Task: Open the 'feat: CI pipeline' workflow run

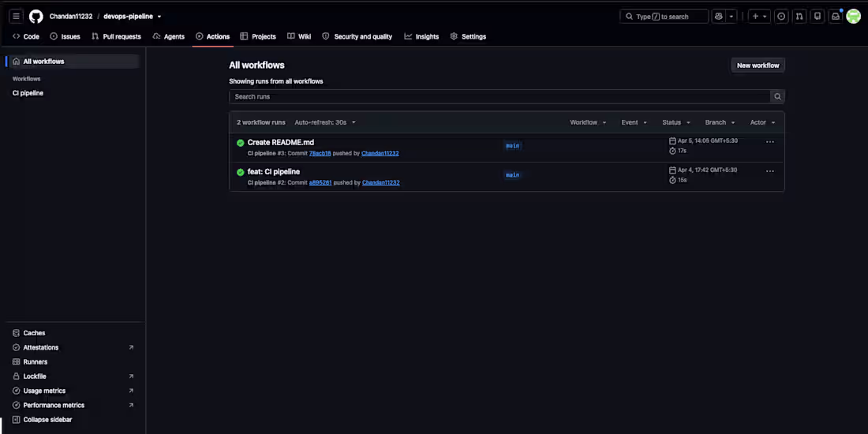Action: pos(274,171)
